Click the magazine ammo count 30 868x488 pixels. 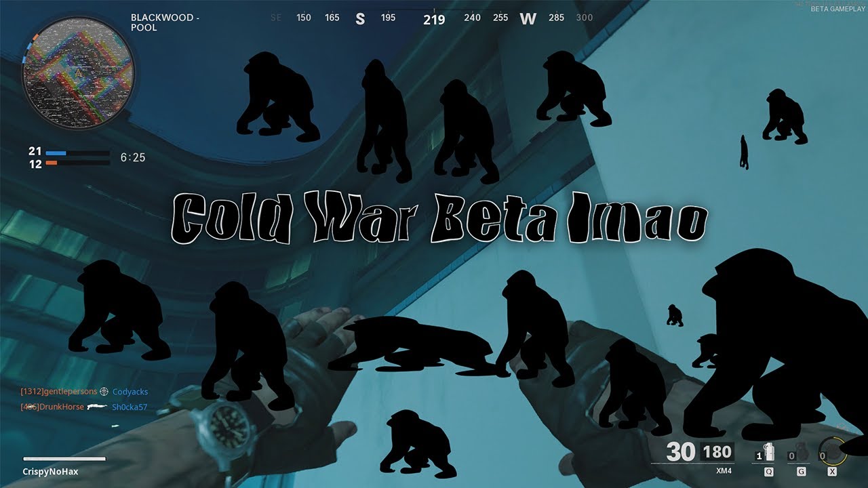680,451
